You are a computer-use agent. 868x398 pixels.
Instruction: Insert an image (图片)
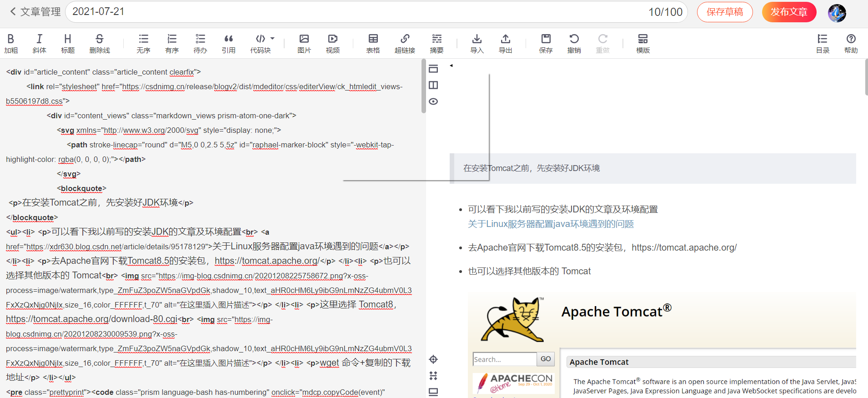(304, 44)
